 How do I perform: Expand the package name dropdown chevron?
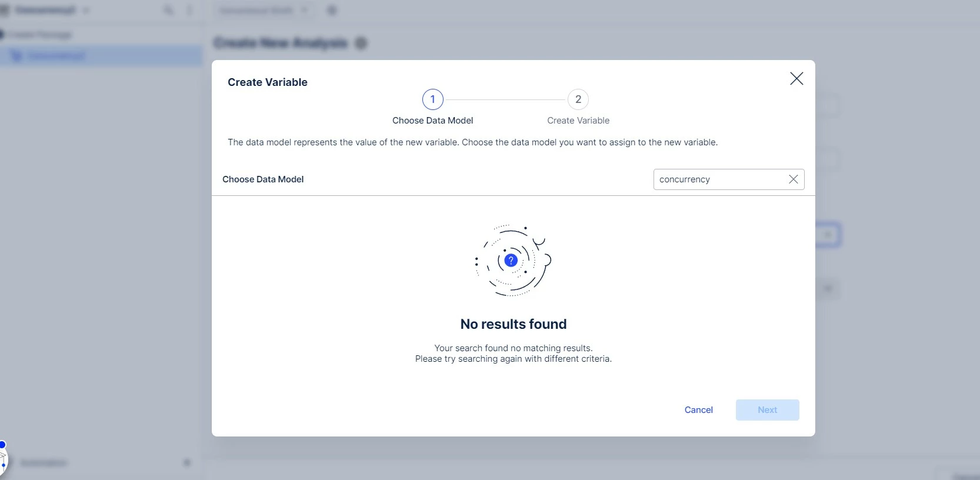(86, 11)
